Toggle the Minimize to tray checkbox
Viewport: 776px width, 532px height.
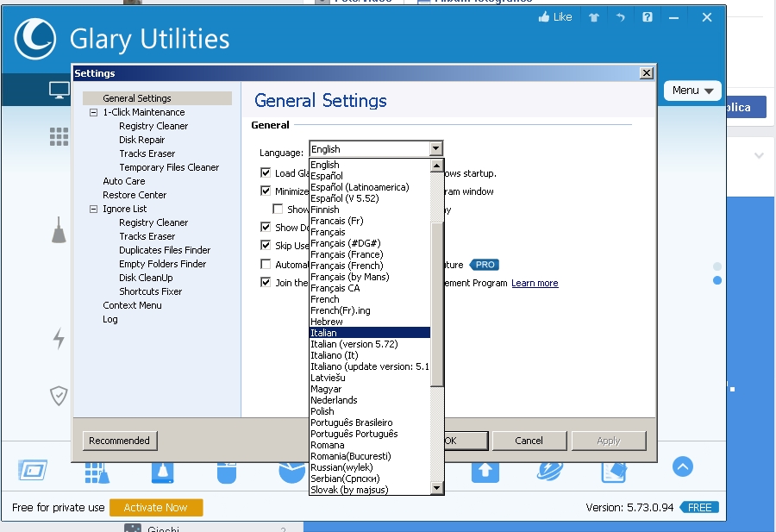point(266,191)
